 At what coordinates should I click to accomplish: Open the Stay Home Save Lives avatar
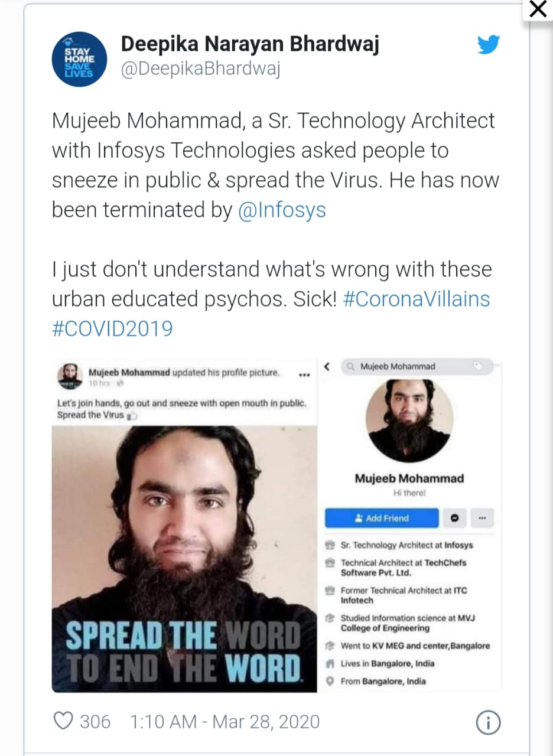pyautogui.click(x=79, y=59)
